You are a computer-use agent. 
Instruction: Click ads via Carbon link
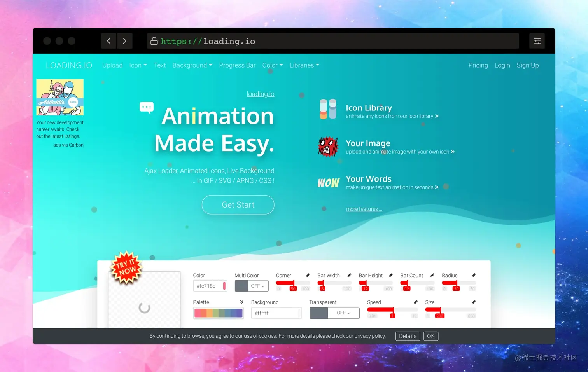(68, 145)
